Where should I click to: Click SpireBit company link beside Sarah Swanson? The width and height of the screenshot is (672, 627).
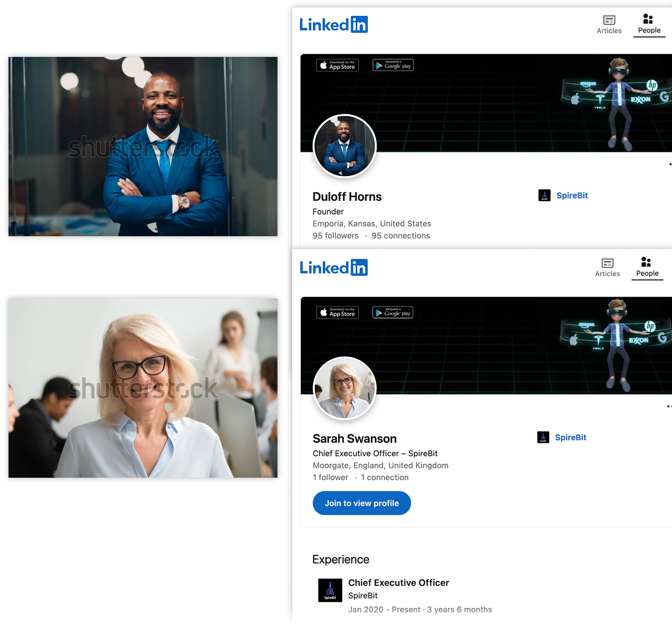tap(570, 437)
